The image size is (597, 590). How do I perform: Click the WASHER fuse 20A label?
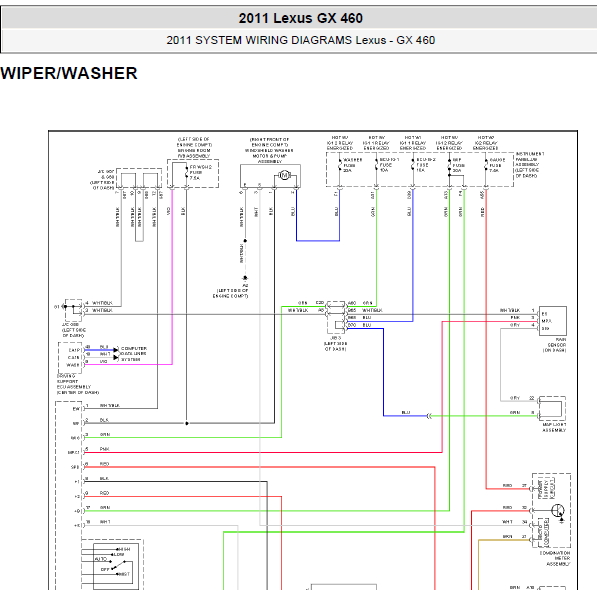352,165
